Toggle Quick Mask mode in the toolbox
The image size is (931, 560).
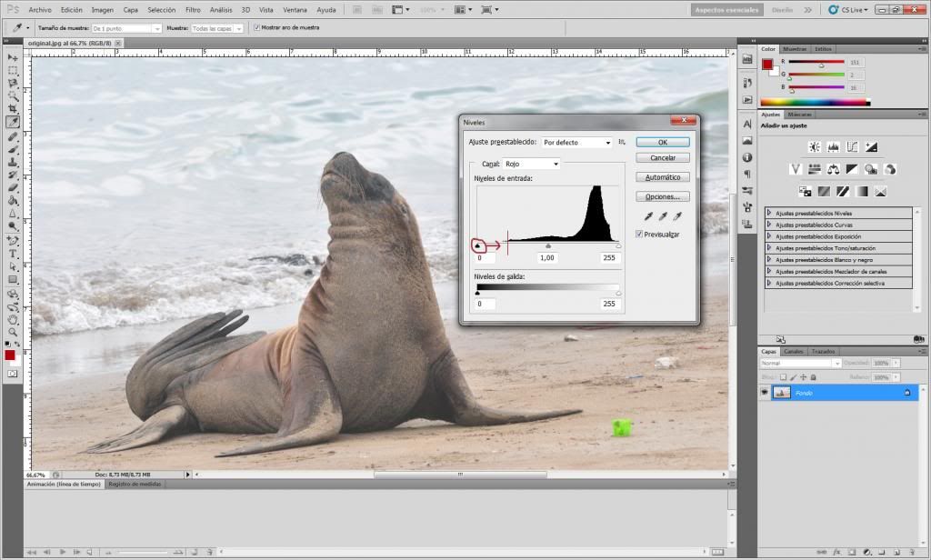(13, 375)
